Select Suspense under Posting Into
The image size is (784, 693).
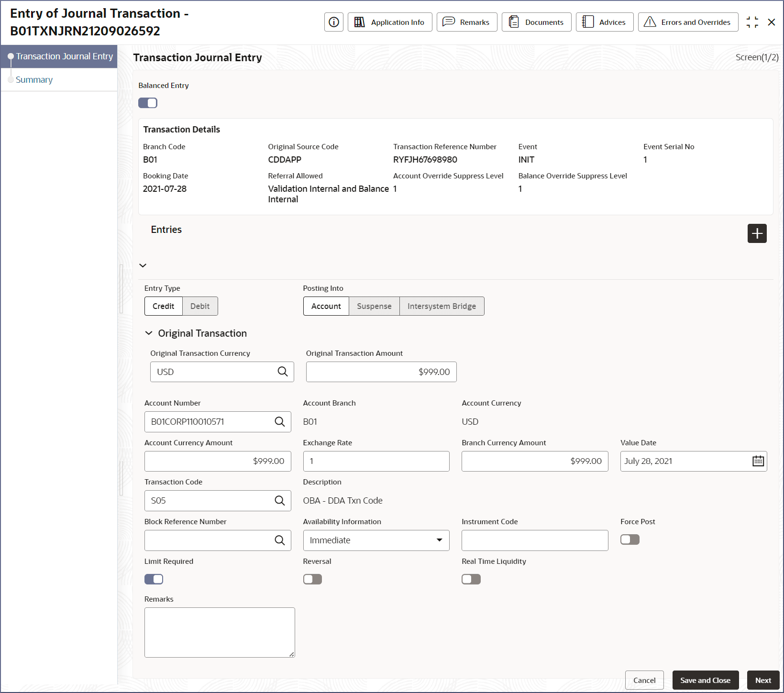[374, 306]
